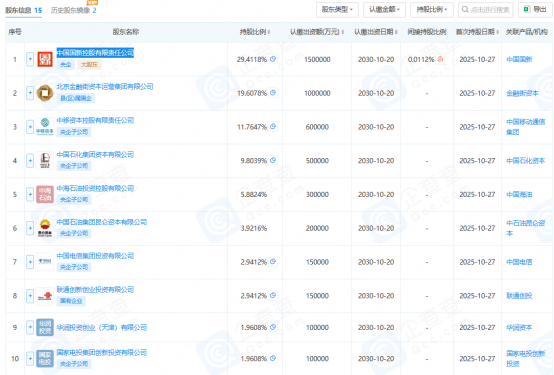Click the 华润投资创业 logo

pos(45,327)
